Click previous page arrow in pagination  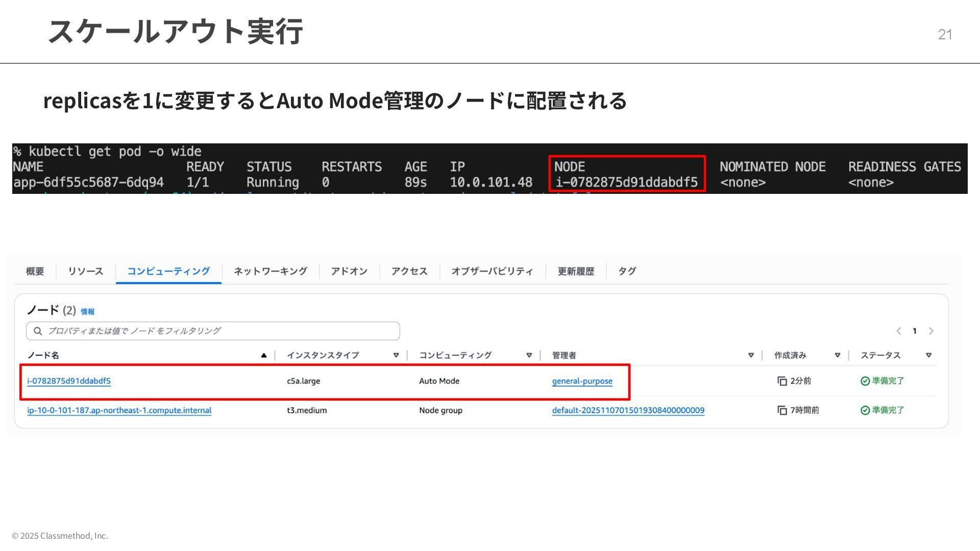coord(899,331)
